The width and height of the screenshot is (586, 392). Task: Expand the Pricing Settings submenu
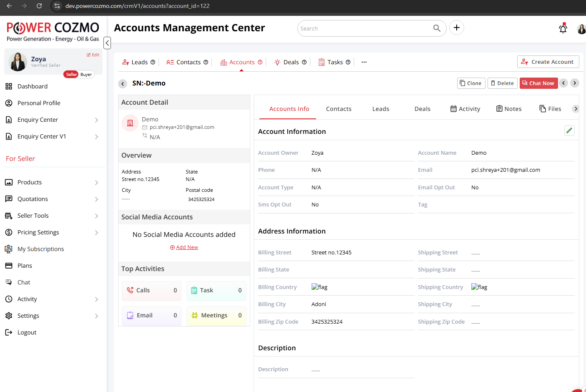pyautogui.click(x=96, y=233)
